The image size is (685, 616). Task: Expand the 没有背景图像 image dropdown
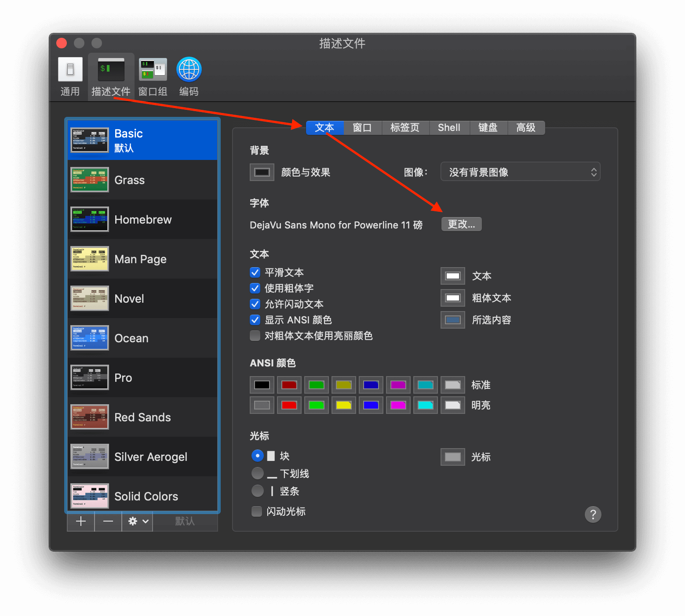[x=520, y=172]
